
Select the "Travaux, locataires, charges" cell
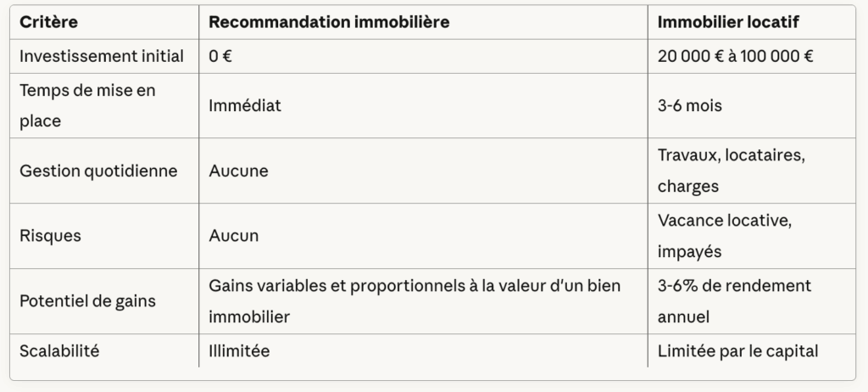[731, 171]
